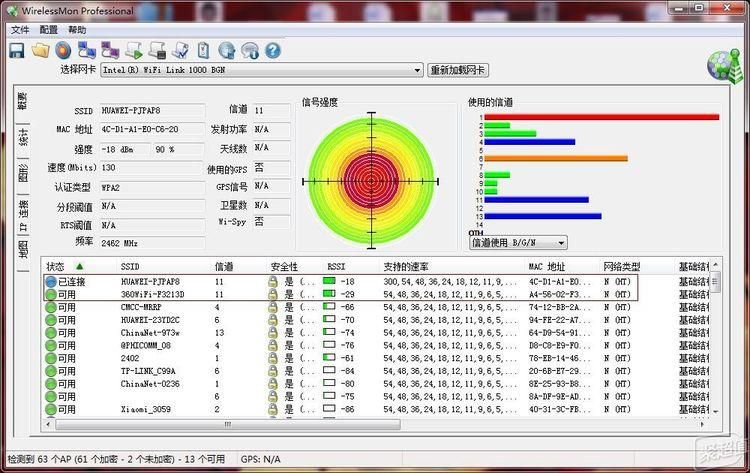
Task: Click the blue channel 13 usage bar
Action: [543, 216]
